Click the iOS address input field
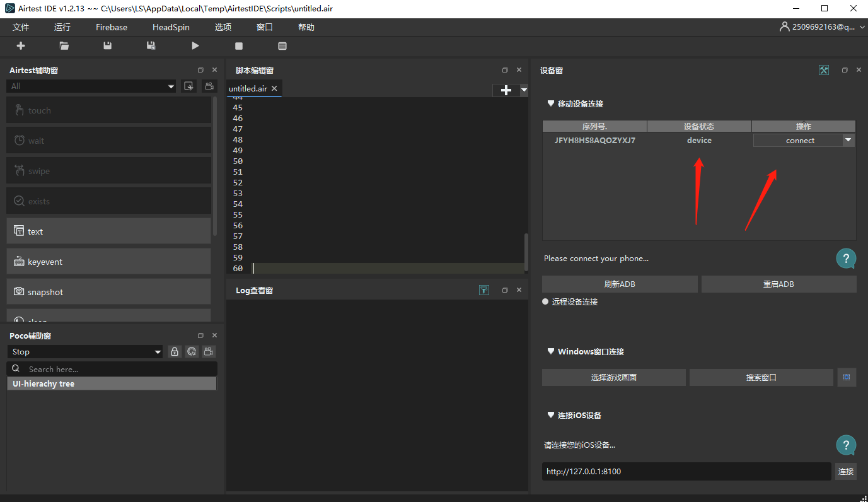 point(686,471)
